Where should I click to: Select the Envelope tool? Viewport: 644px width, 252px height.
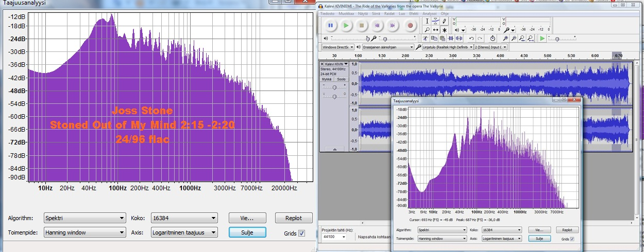pyautogui.click(x=435, y=21)
